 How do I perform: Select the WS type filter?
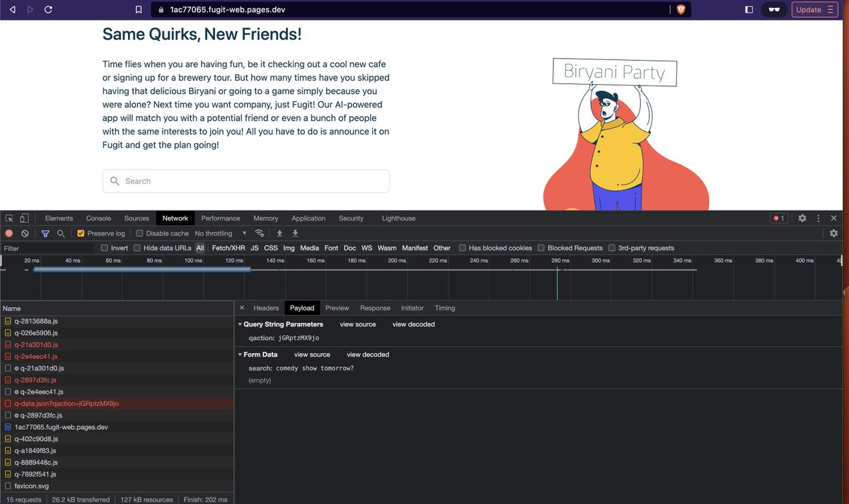tap(366, 248)
